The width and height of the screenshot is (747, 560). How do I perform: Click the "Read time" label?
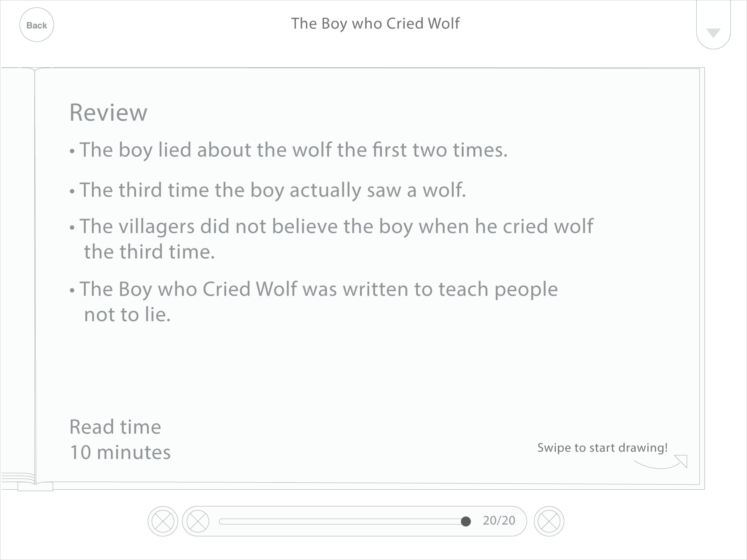[x=115, y=427]
